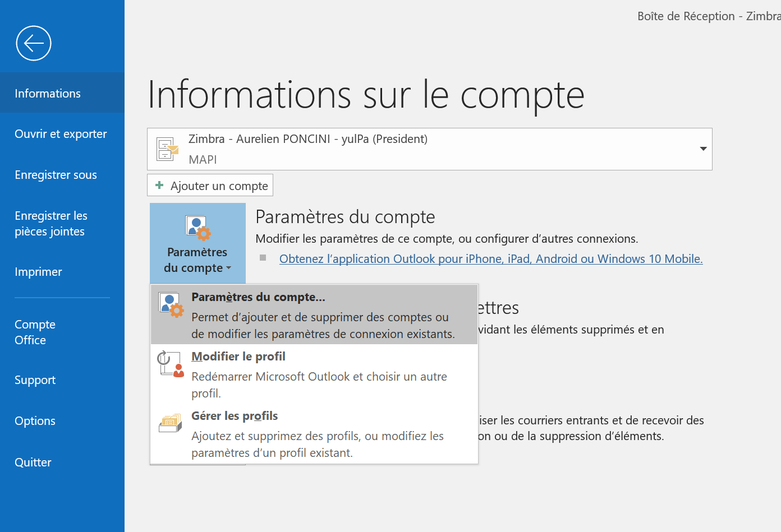Screen dimensions: 781x532
Task: Click the Gérer les profils folder icon
Action: pyautogui.click(x=171, y=423)
